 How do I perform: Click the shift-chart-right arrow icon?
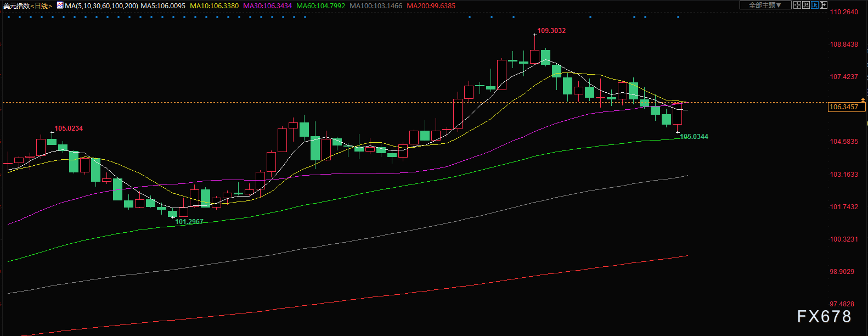(823, 5)
